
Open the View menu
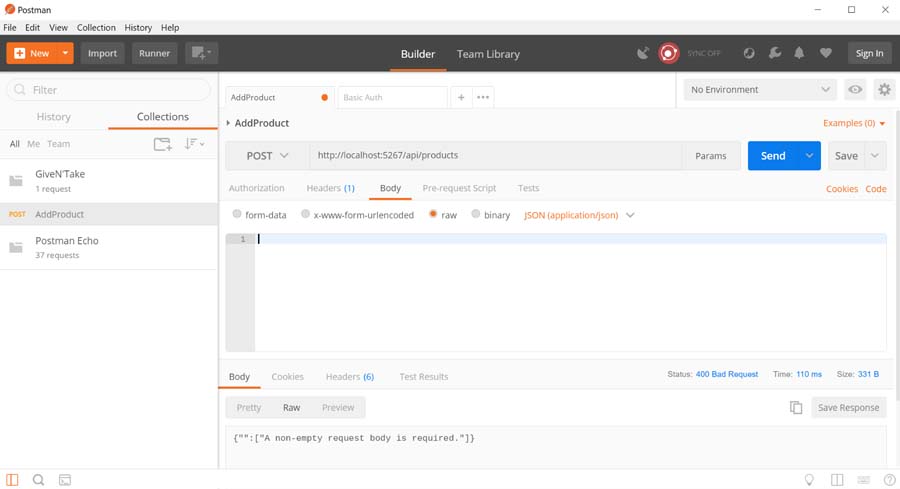(x=58, y=28)
